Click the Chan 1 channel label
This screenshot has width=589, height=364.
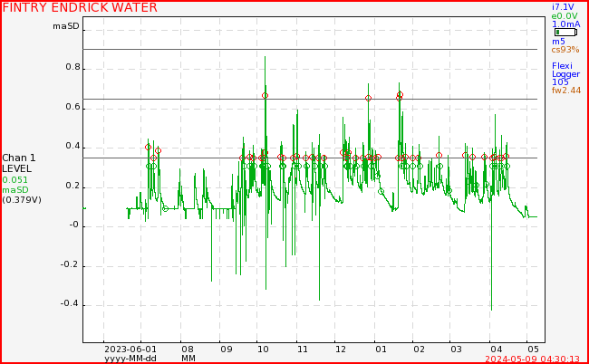[19, 158]
